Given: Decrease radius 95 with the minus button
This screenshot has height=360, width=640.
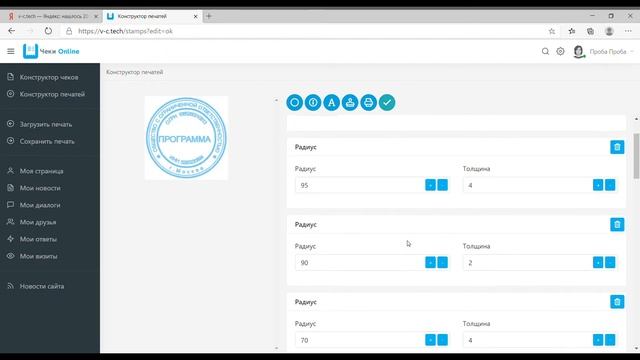Looking at the screenshot, I should point(442,185).
